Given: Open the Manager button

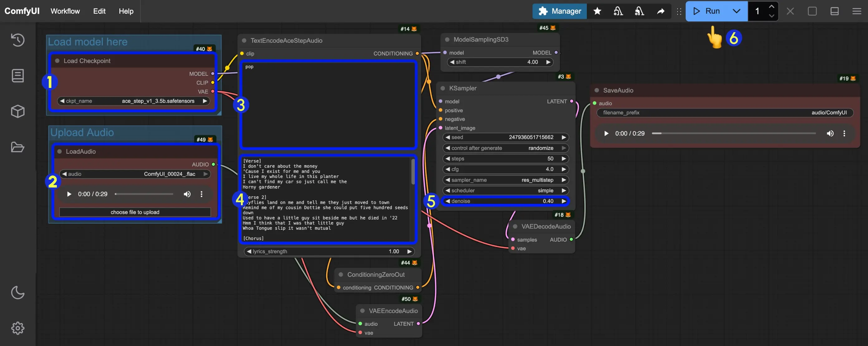Looking at the screenshot, I should click(x=559, y=11).
